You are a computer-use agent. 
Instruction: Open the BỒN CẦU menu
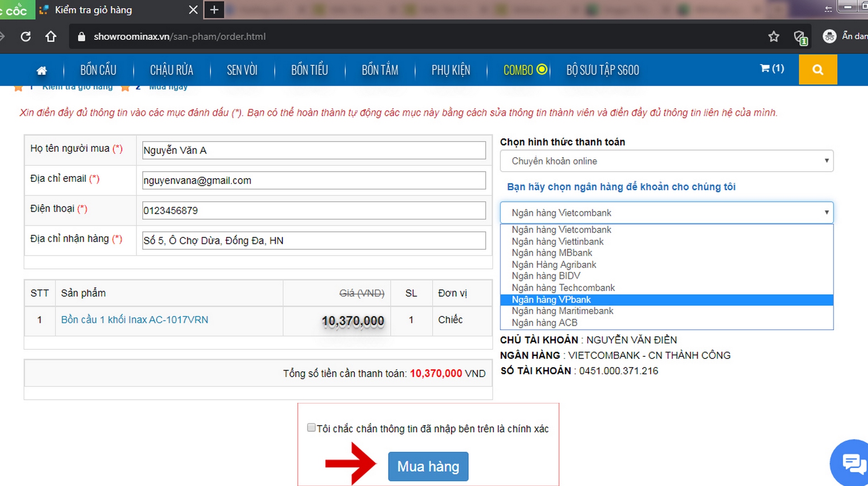click(x=98, y=70)
